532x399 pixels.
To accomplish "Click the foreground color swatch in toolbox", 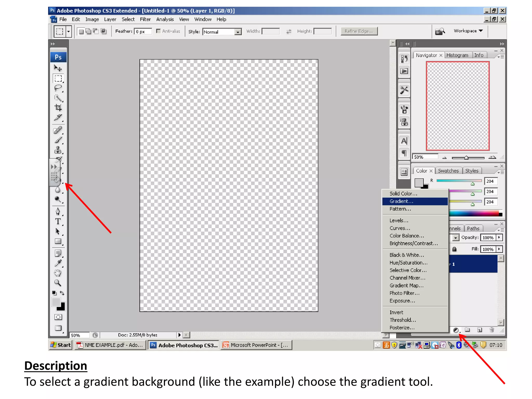I will point(56,302).
